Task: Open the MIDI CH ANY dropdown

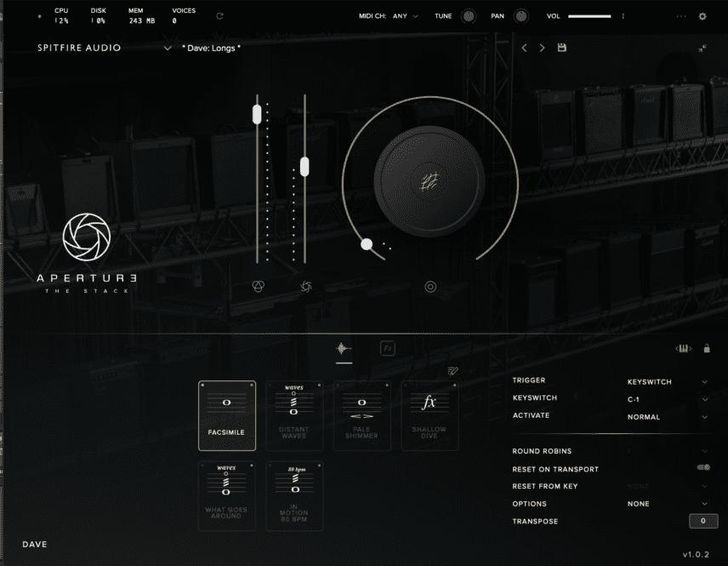Action: (x=406, y=16)
